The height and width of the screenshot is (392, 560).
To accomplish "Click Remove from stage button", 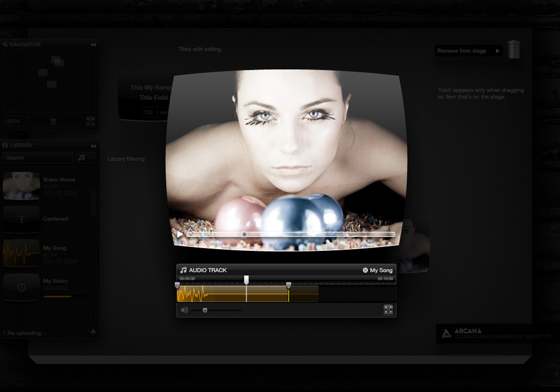I will coord(468,51).
